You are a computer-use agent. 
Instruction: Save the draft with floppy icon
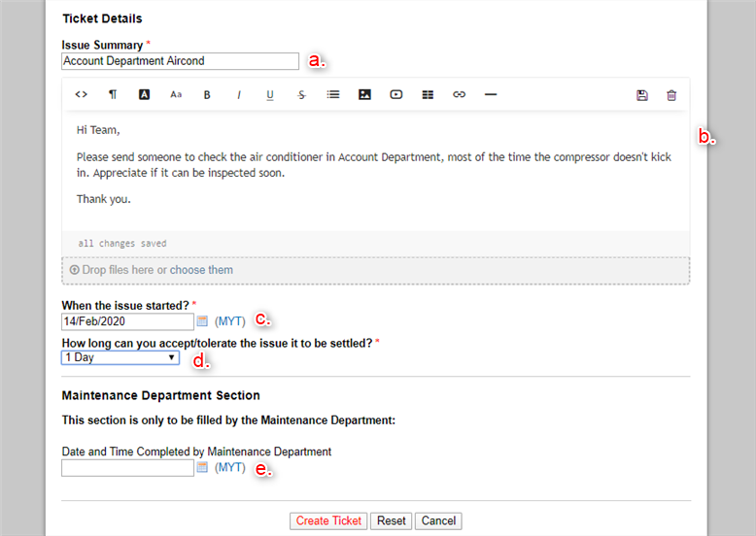(641, 95)
